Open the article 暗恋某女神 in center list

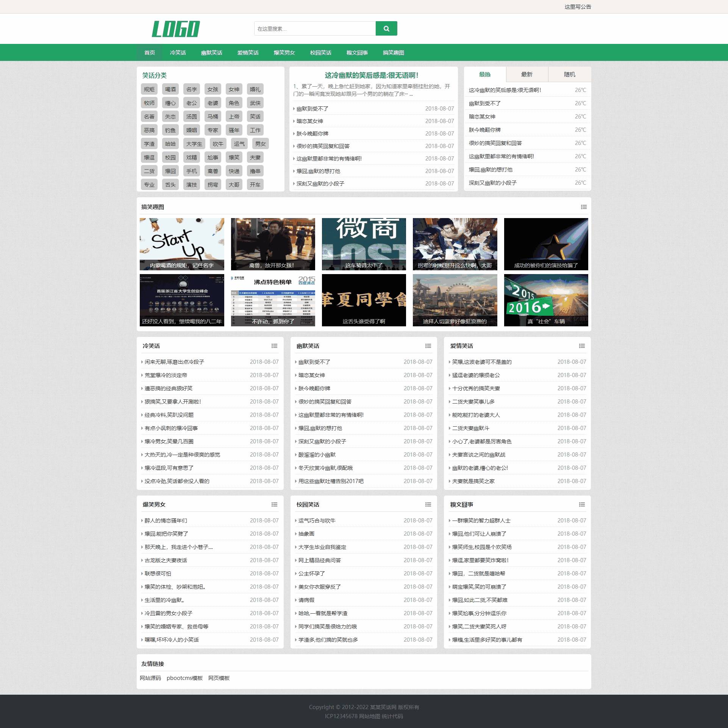pyautogui.click(x=309, y=121)
